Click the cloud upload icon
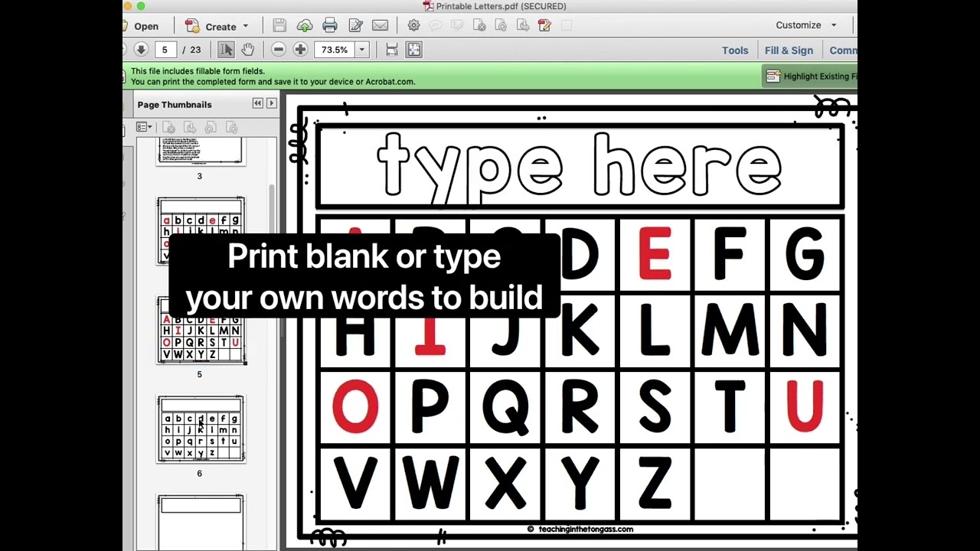 coord(305,25)
